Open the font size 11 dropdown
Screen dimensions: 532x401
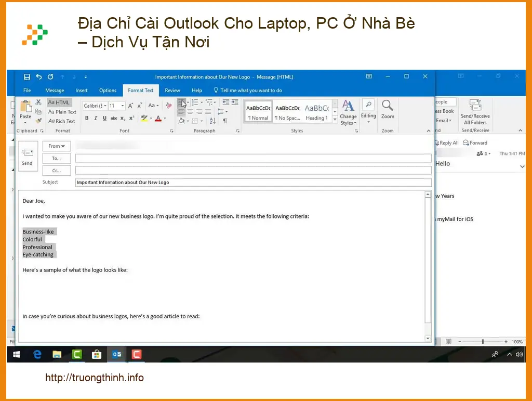pos(123,106)
